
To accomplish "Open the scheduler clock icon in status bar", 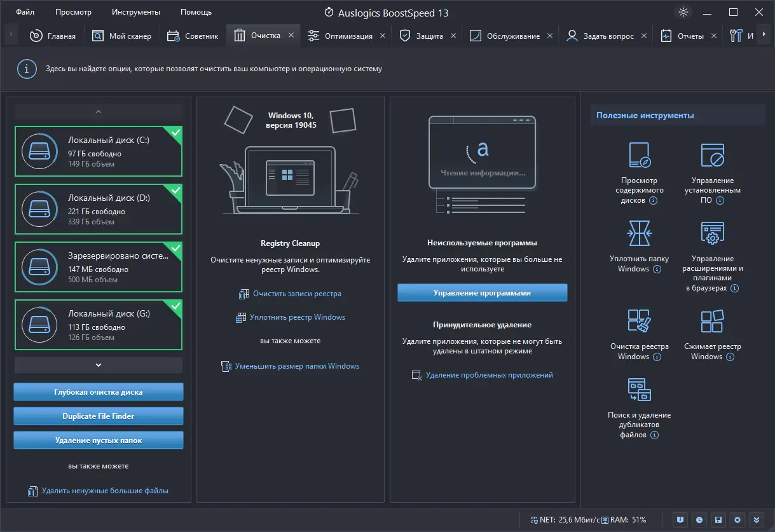I will 699,519.
